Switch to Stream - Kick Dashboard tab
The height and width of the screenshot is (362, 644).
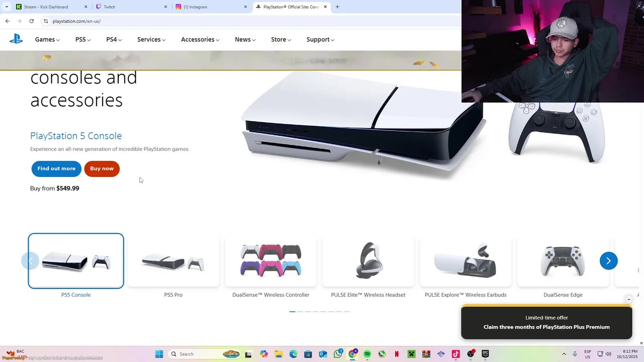(51, 7)
